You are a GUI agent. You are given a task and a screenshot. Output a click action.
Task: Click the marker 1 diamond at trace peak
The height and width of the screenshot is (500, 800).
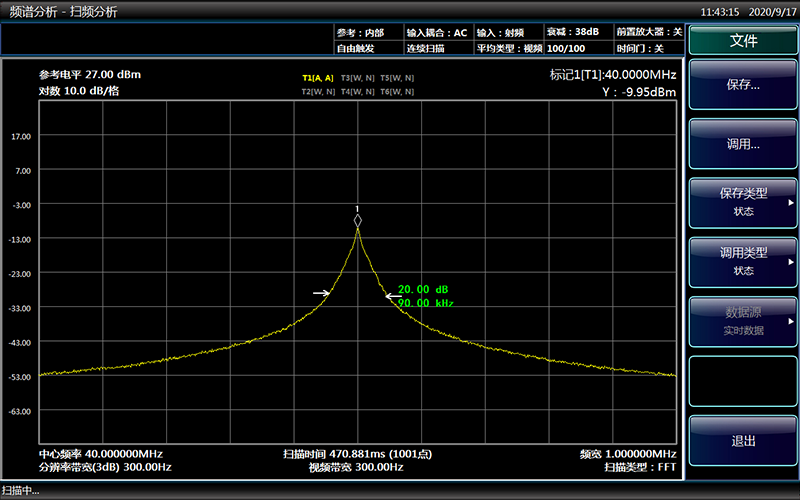pyautogui.click(x=358, y=220)
